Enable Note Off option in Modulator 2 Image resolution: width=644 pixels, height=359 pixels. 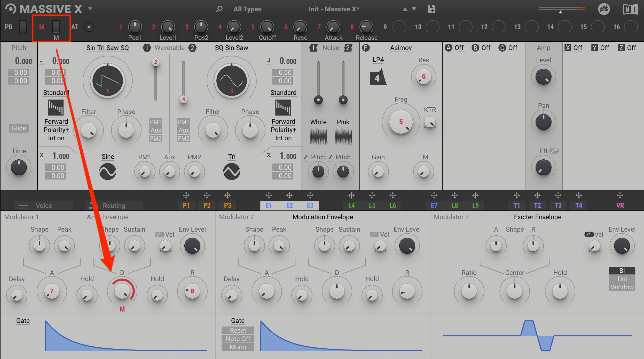pyautogui.click(x=238, y=339)
